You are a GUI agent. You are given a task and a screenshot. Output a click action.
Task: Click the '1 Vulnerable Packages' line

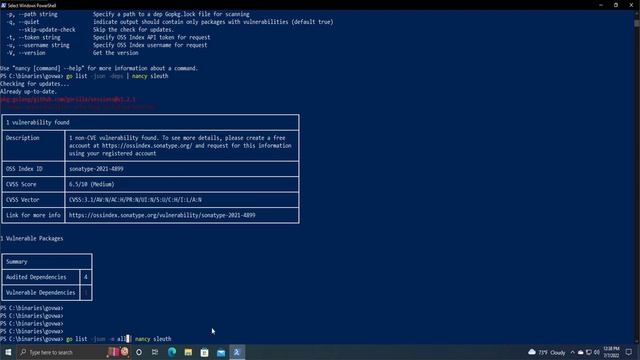32,238
